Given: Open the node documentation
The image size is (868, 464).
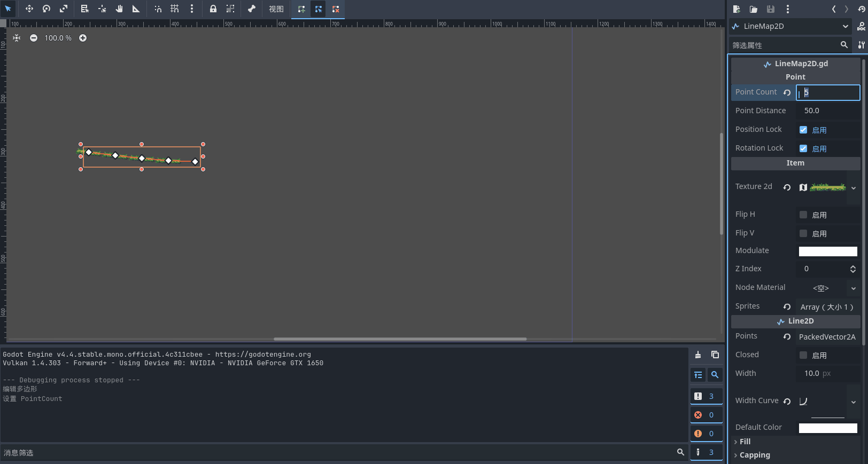Looking at the screenshot, I should pos(861,27).
